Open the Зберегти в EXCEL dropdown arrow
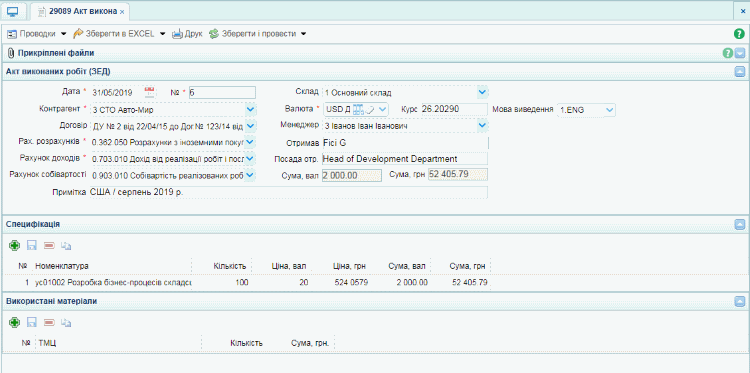Image resolution: width=750 pixels, height=373 pixels. (x=162, y=34)
